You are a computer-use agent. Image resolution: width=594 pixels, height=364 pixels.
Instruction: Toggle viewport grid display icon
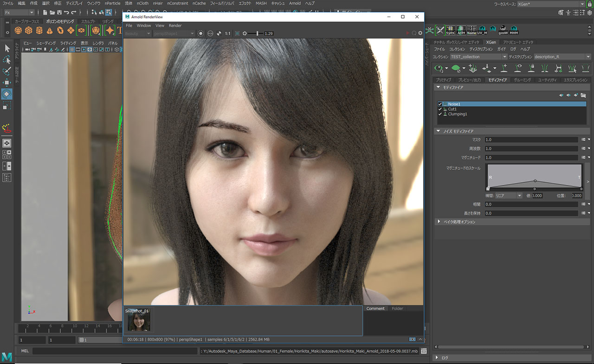point(72,49)
